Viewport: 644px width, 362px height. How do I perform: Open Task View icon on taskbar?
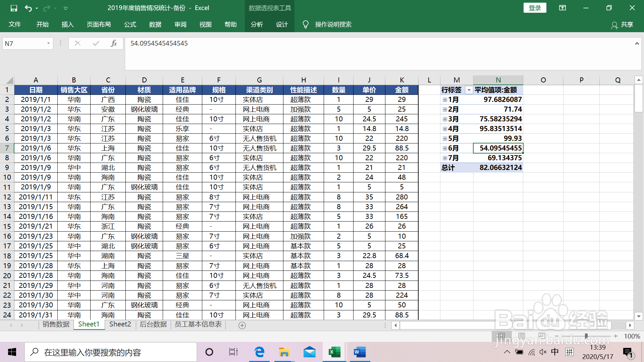tap(233, 352)
